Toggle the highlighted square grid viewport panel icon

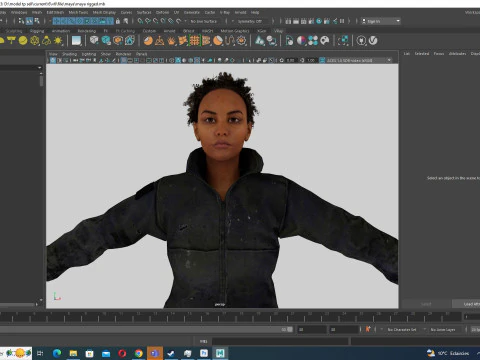coord(124,60)
